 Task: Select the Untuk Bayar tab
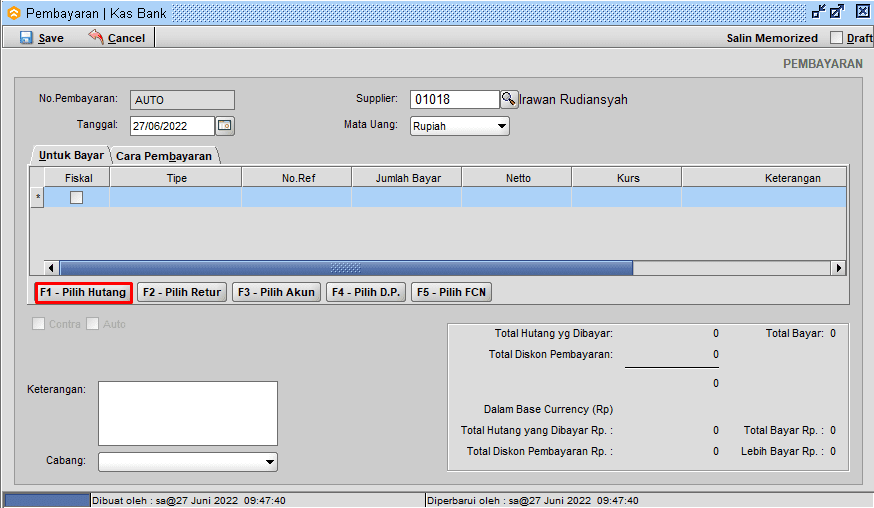[x=70, y=156]
